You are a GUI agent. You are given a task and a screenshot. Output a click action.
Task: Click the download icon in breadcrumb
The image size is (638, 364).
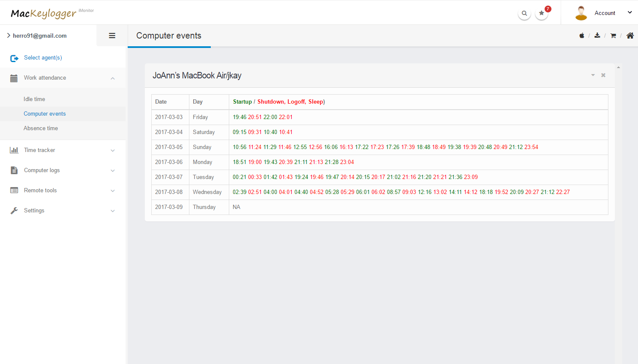coord(597,36)
